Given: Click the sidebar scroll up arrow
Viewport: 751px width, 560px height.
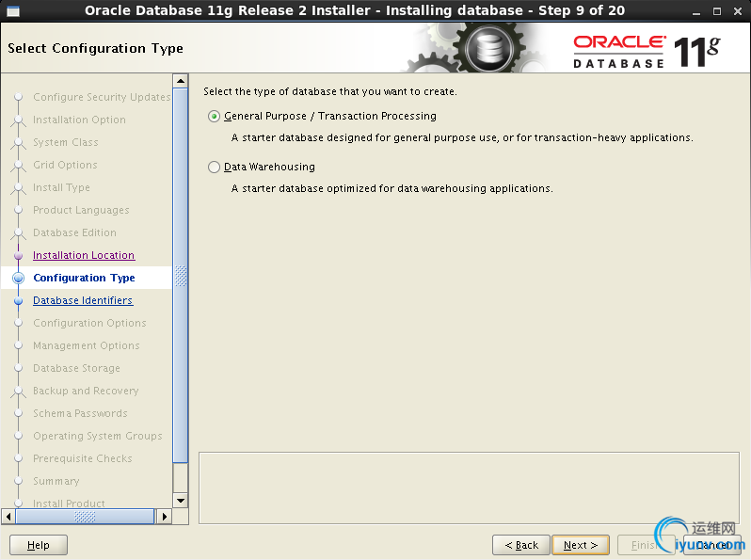Looking at the screenshot, I should pyautogui.click(x=181, y=81).
